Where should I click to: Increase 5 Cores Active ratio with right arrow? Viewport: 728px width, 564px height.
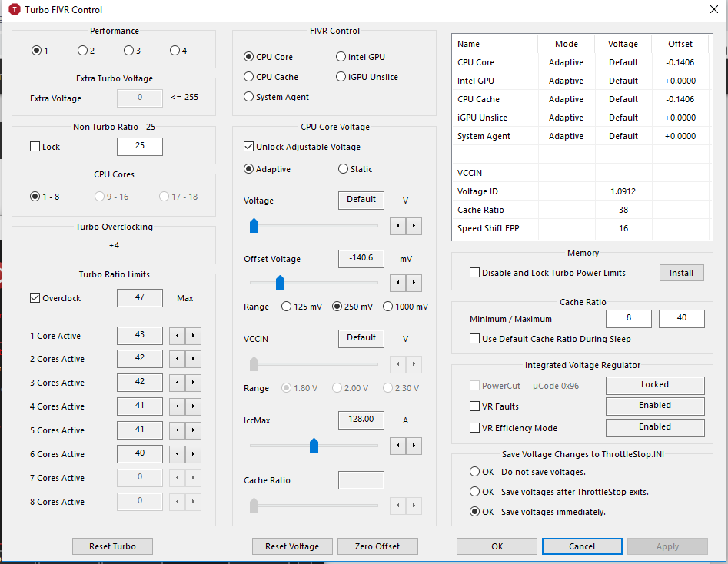point(193,430)
